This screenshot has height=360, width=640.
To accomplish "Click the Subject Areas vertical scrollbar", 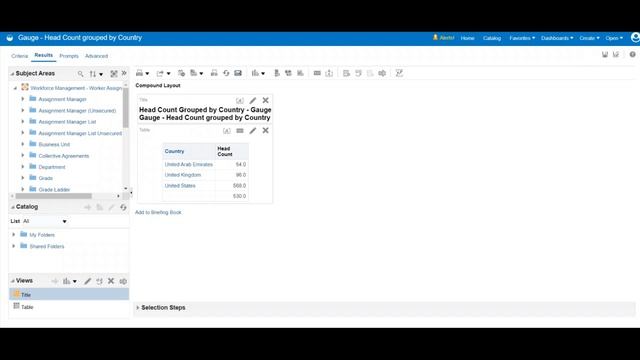I will pos(126,108).
